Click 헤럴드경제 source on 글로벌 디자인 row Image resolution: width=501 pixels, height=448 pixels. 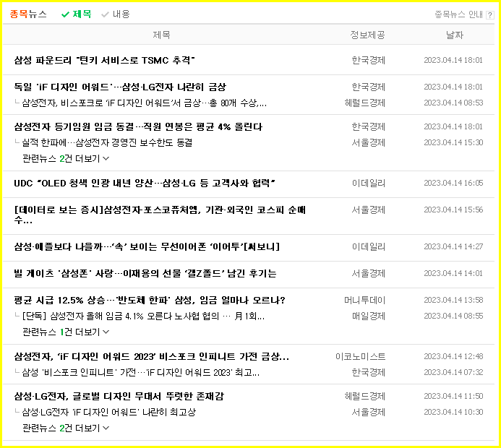click(x=365, y=396)
